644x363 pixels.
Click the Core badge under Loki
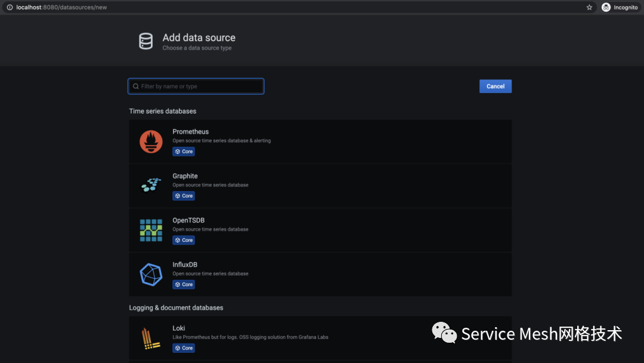tap(184, 348)
